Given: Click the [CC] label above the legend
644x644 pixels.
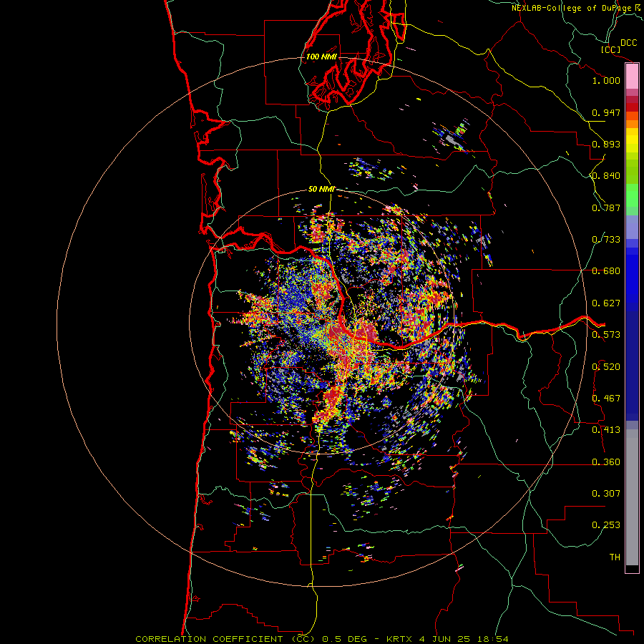Looking at the screenshot, I should pyautogui.click(x=610, y=49).
